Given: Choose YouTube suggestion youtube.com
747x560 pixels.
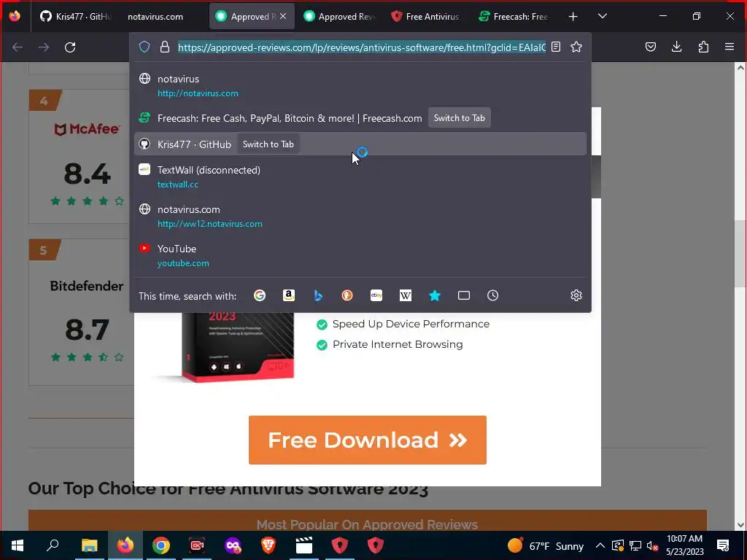Looking at the screenshot, I should coord(360,255).
